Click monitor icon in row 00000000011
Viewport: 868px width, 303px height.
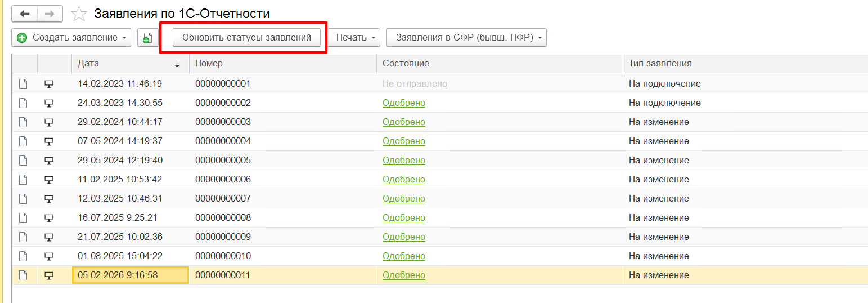(x=49, y=275)
